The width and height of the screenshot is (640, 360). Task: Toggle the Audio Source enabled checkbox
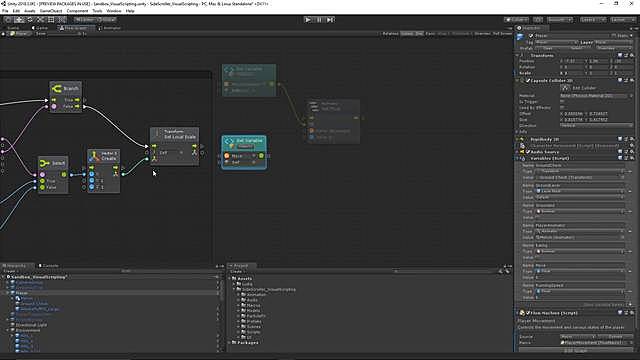[527, 152]
